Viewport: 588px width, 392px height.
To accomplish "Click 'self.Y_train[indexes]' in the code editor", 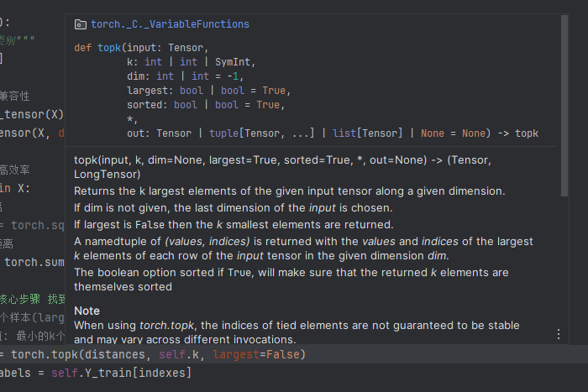I will pos(121,373).
